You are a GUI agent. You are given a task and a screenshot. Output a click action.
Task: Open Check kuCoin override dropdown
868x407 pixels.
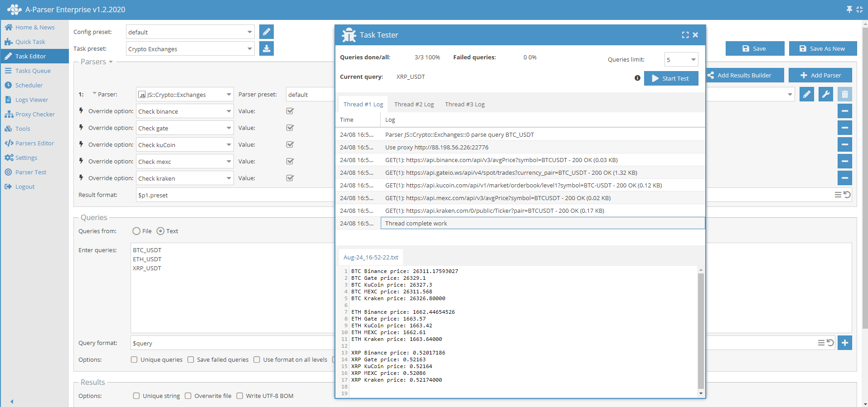[x=185, y=144]
